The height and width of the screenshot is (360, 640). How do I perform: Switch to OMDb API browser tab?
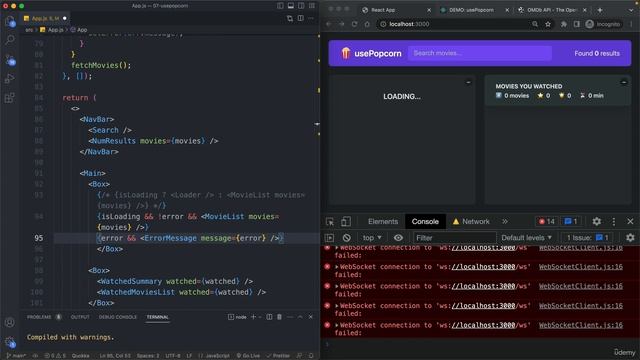[x=551, y=10]
